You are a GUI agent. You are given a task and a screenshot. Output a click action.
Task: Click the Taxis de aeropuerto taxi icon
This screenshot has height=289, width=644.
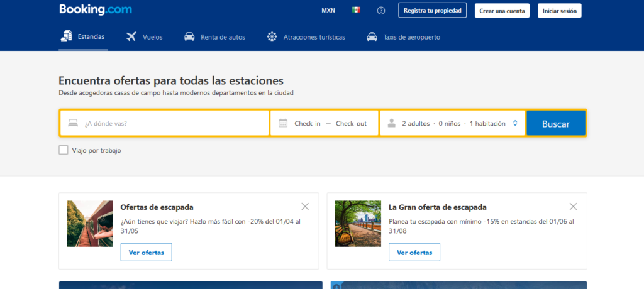pyautogui.click(x=372, y=37)
